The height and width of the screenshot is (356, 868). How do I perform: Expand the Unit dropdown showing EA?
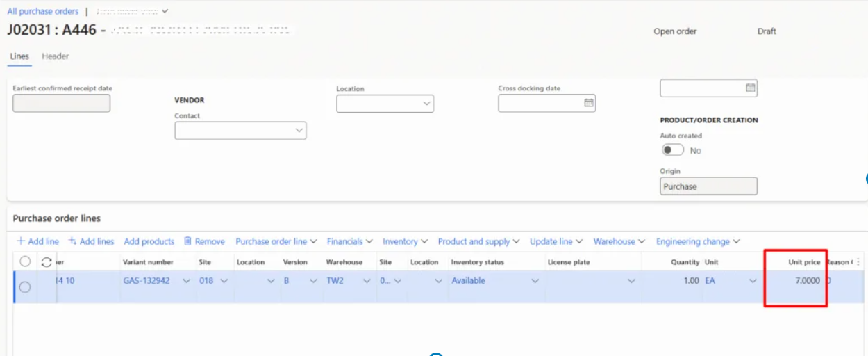click(753, 281)
